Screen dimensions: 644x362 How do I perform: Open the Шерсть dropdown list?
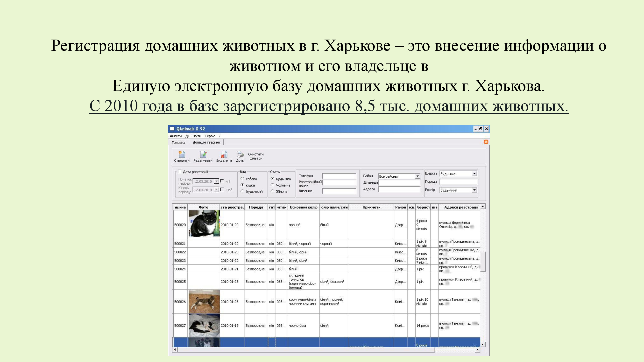(x=474, y=174)
